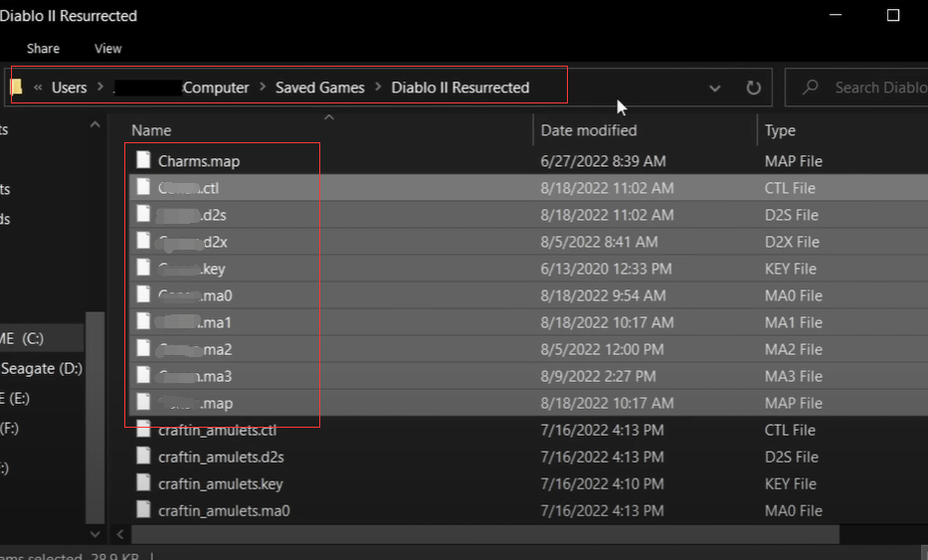The image size is (928, 560).
Task: Click the 8/5/2022 12:00 PM date cell
Action: [x=602, y=350]
